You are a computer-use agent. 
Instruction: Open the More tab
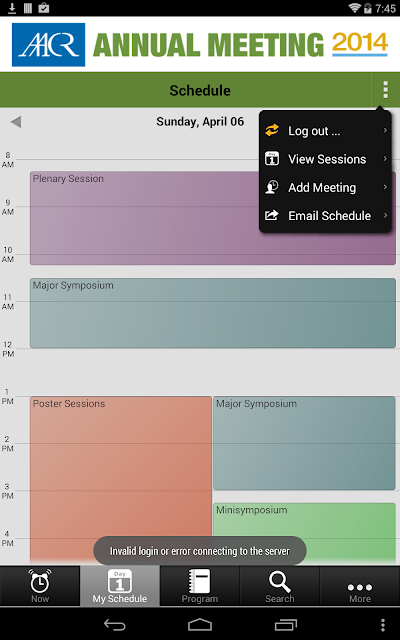(360, 586)
